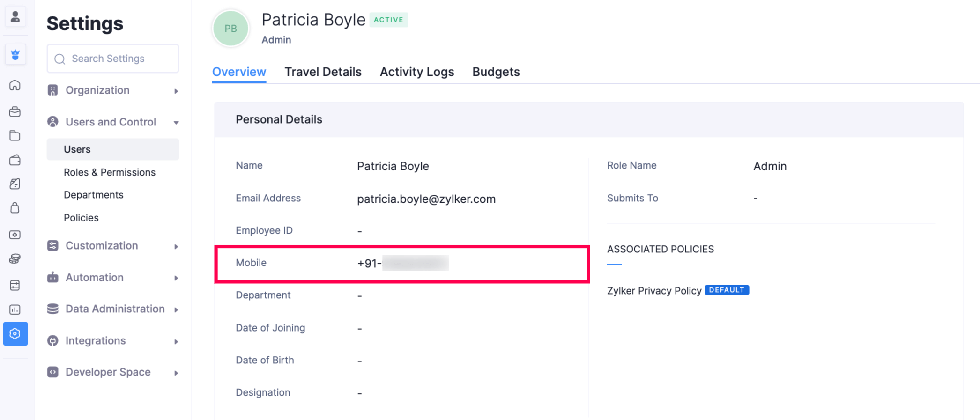Open the analytics bar chart icon

point(15,309)
